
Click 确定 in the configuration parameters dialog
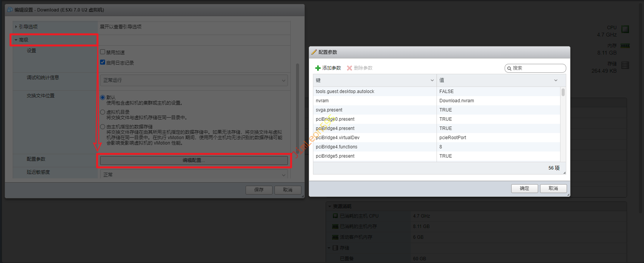point(524,188)
